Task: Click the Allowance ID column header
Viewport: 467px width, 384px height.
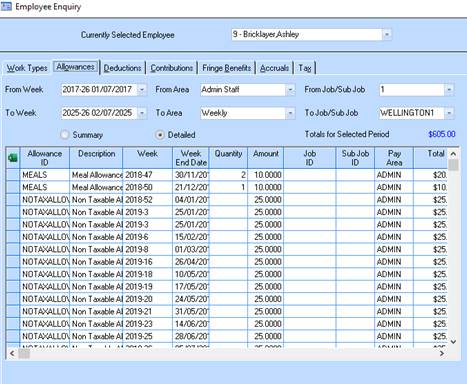Action: coord(45,158)
